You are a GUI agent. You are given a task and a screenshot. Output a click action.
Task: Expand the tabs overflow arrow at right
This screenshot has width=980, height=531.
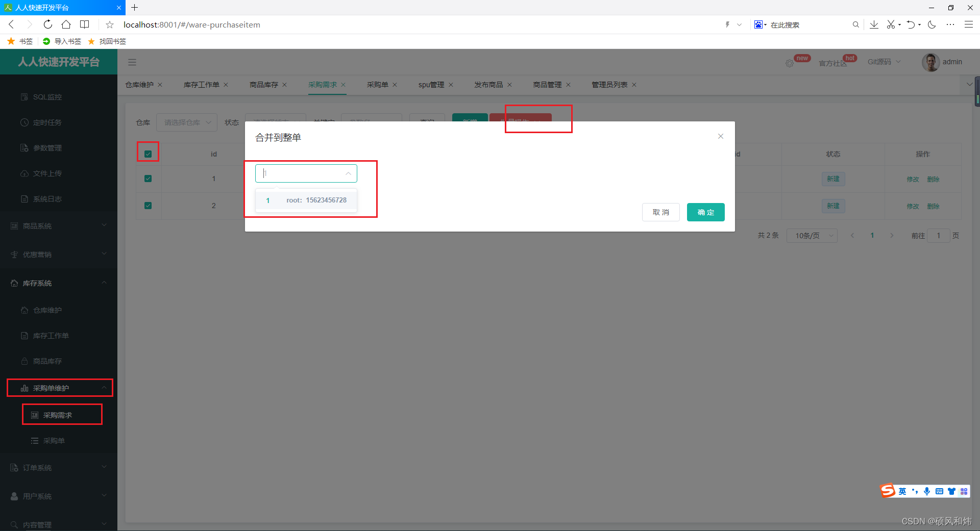coord(969,84)
